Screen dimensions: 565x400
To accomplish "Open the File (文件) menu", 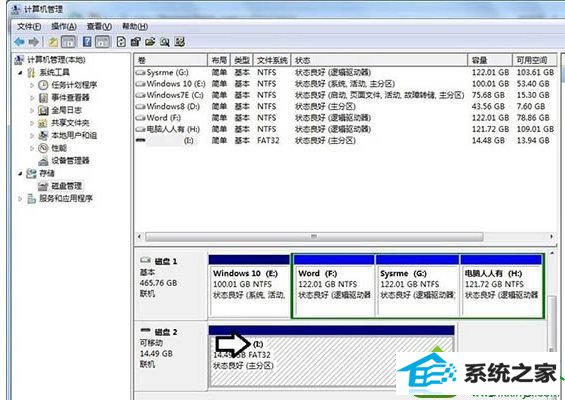I will click(29, 26).
